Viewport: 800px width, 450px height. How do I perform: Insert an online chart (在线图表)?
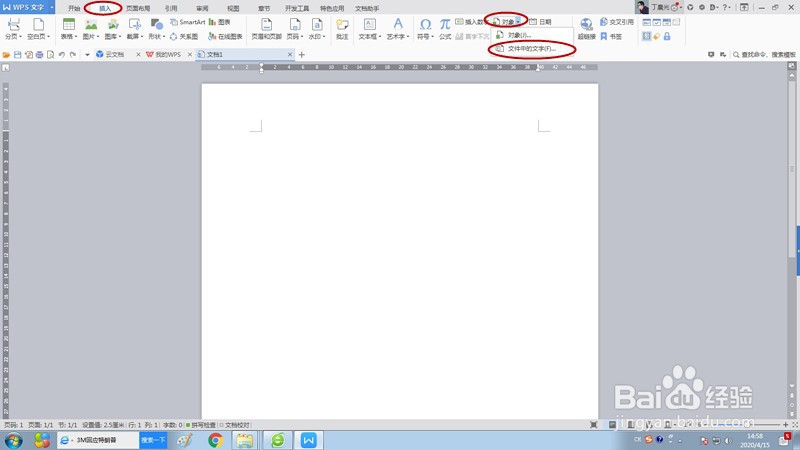point(225,37)
